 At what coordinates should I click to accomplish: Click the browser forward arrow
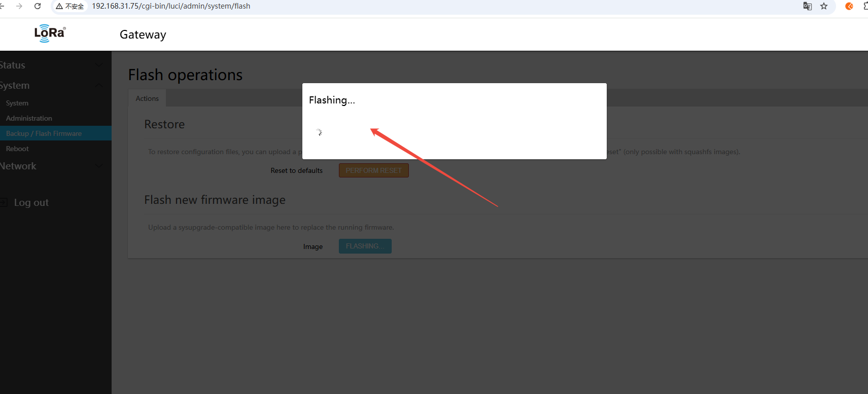point(19,6)
